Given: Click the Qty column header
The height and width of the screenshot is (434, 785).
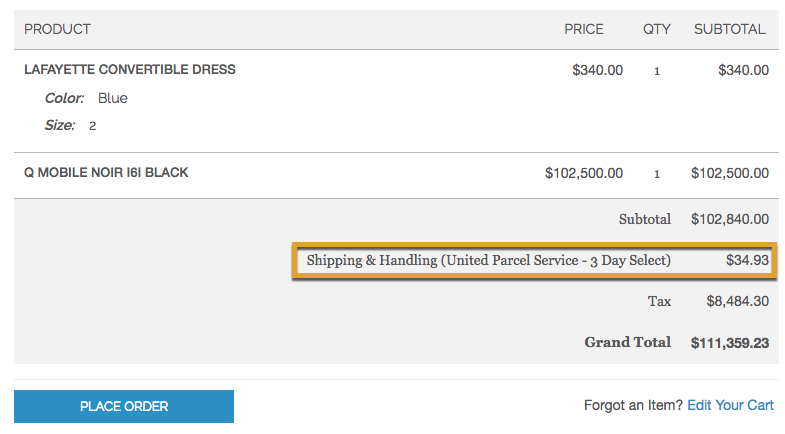Looking at the screenshot, I should 657,29.
